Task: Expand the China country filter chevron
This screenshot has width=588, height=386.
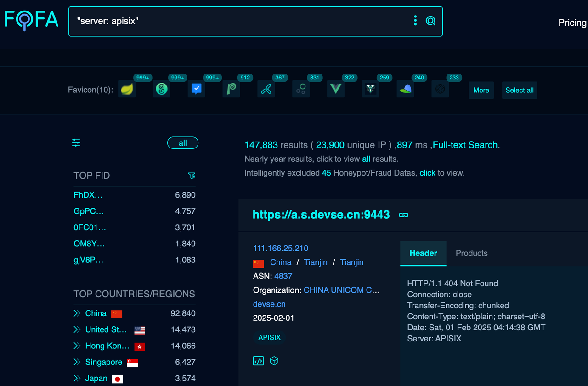Action: pyautogui.click(x=76, y=313)
